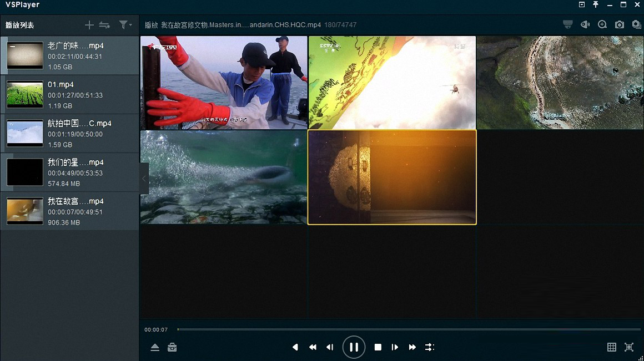Open file with the eject icon
Screen dimensions: 644x361
pyautogui.click(x=155, y=348)
